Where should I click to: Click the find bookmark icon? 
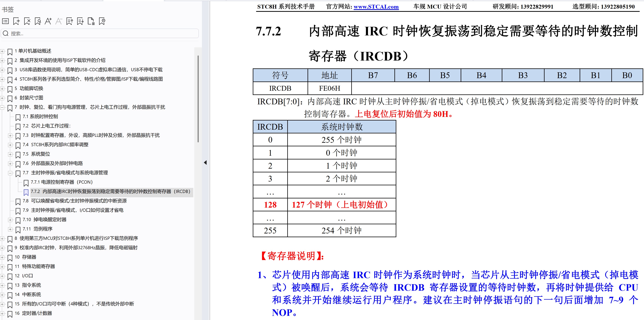coord(38,22)
